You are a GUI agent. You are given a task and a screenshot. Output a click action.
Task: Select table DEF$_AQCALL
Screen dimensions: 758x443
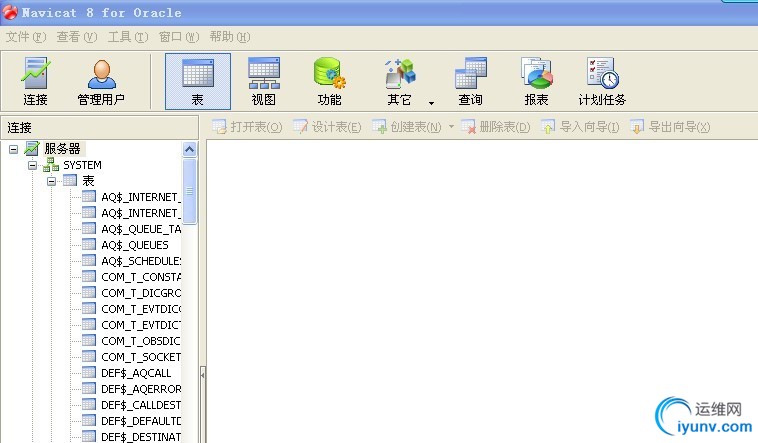coord(136,373)
